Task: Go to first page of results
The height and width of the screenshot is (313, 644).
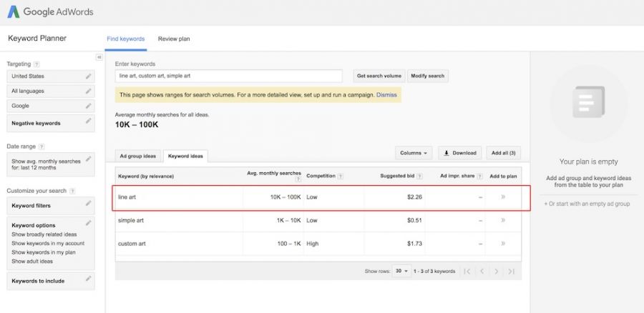Action: tap(467, 271)
